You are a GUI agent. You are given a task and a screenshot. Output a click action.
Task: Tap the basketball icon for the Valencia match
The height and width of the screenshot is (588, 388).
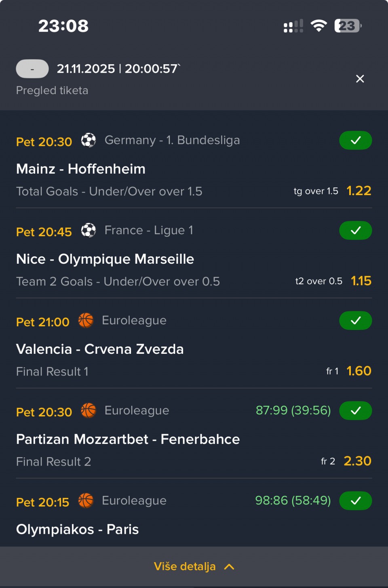(x=86, y=321)
